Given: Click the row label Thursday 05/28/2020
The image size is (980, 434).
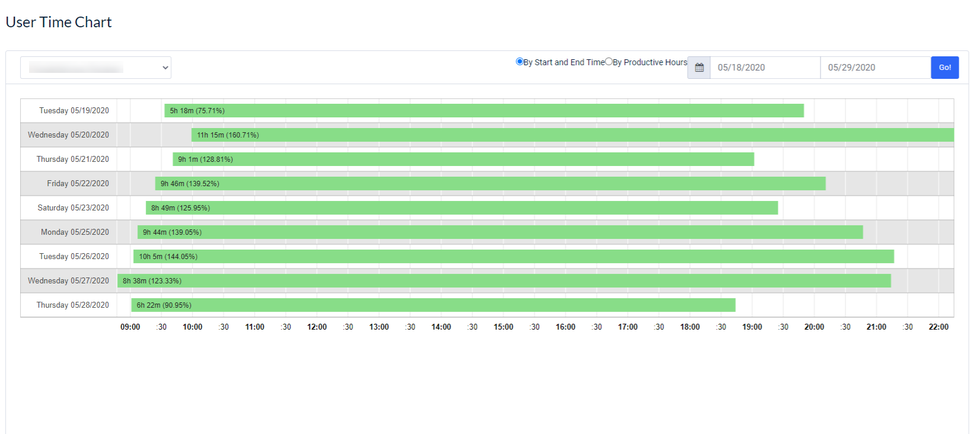Looking at the screenshot, I should 73,305.
